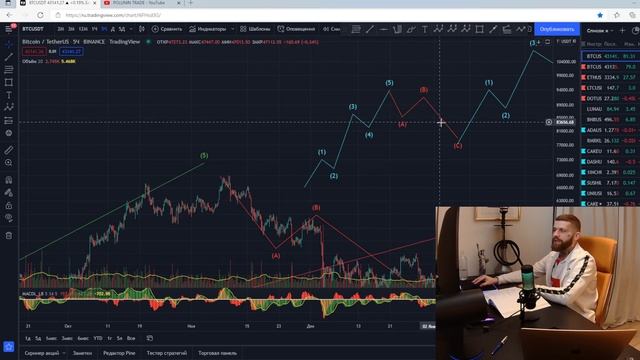Expand the favorite indicators dropdown arrow

tap(233, 29)
